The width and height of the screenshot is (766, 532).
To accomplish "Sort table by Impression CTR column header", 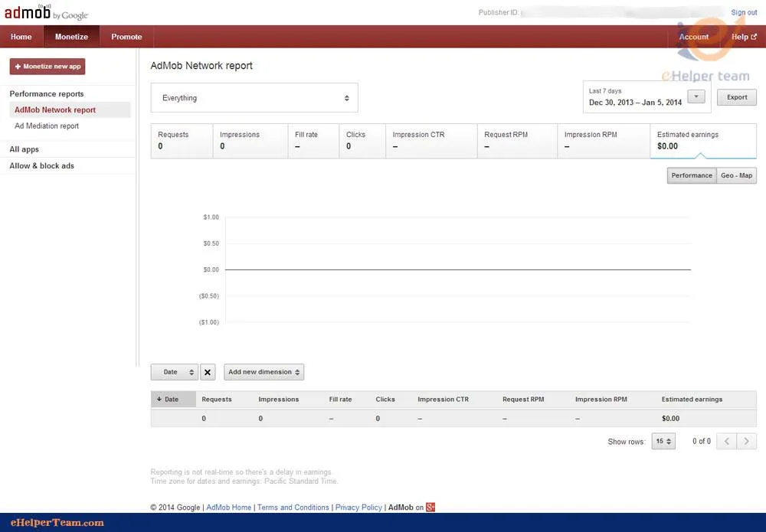I will (x=443, y=400).
